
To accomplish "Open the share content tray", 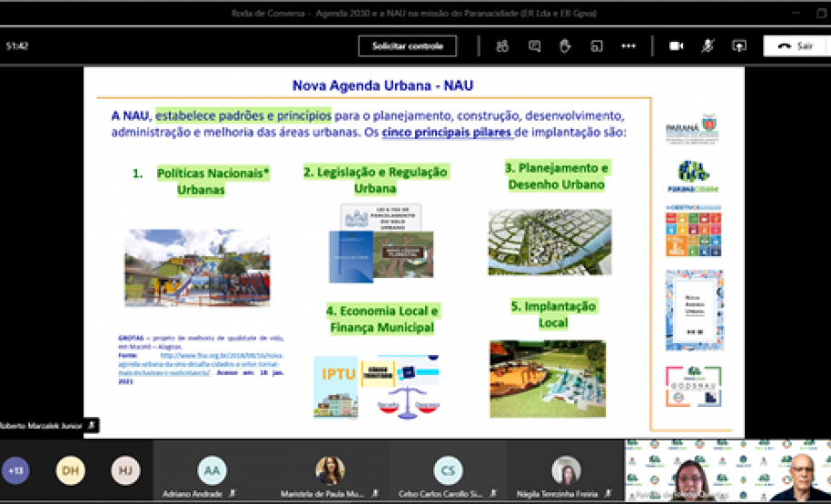I will (x=738, y=46).
